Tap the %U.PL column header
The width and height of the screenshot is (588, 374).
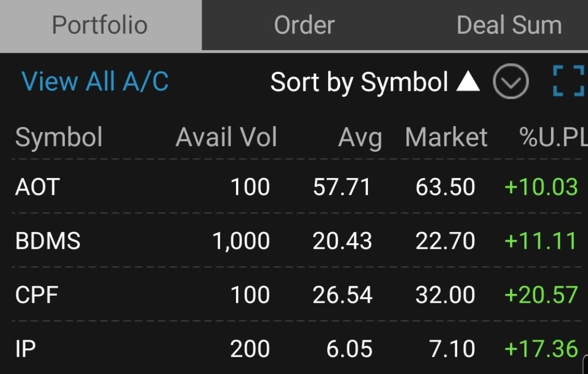click(x=553, y=137)
